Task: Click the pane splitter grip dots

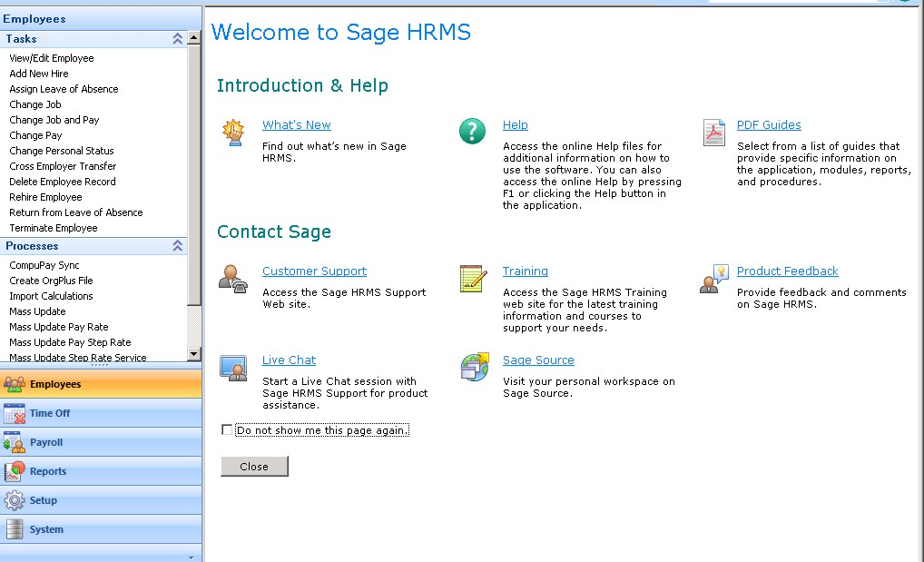Action: click(x=100, y=365)
